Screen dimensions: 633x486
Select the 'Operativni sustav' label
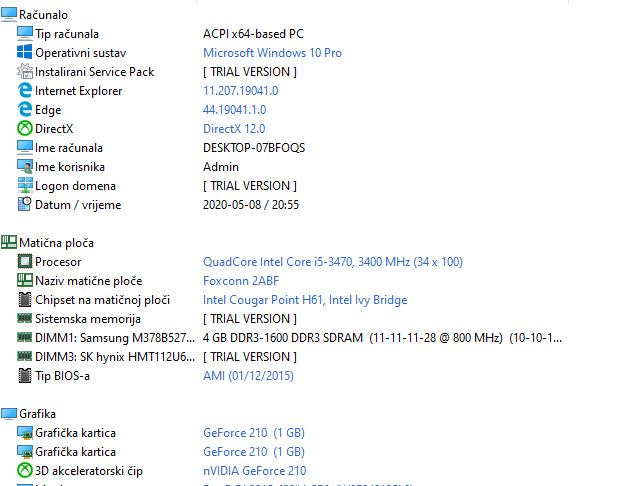click(x=80, y=53)
